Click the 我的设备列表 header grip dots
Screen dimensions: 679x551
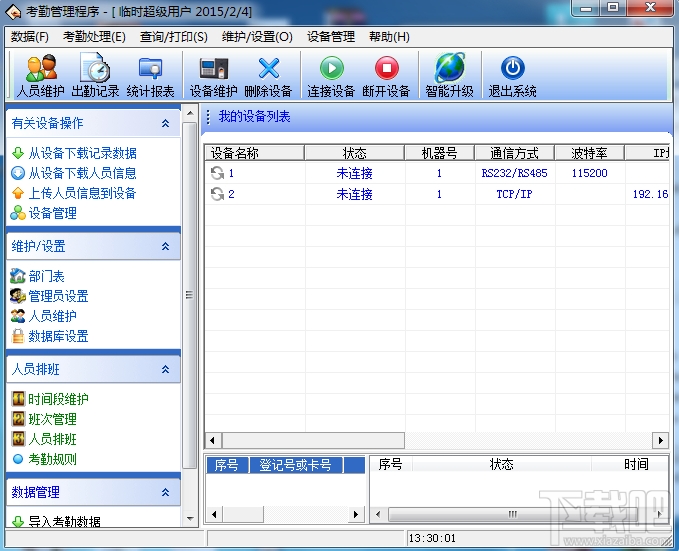pyautogui.click(x=208, y=117)
